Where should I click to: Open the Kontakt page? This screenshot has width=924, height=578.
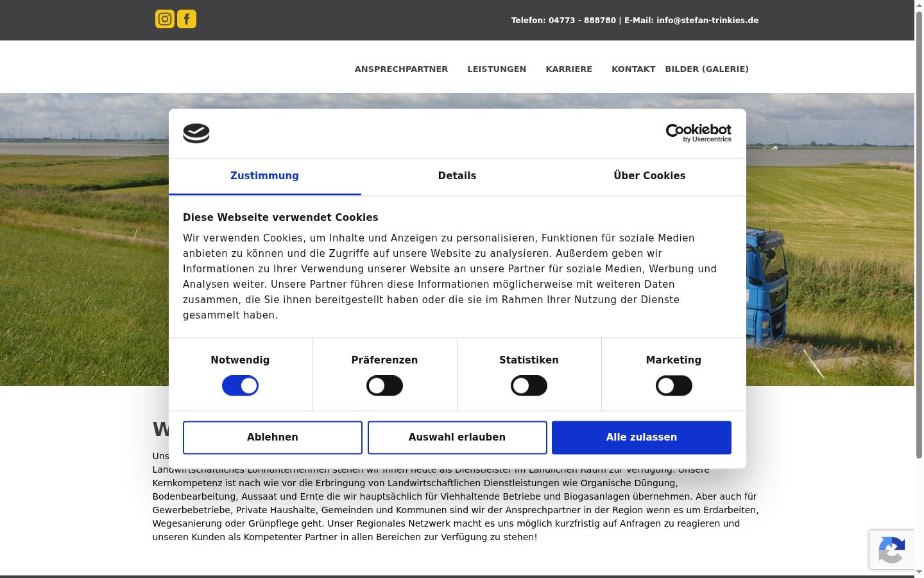633,69
